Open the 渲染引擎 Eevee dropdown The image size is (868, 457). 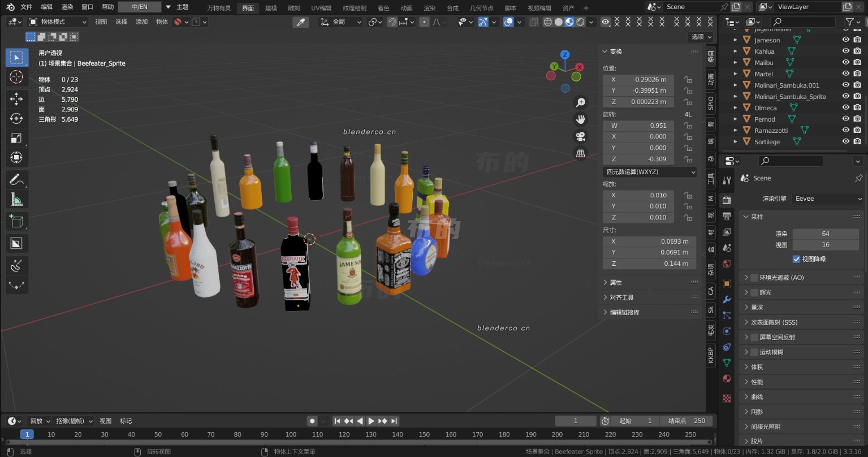pos(828,199)
